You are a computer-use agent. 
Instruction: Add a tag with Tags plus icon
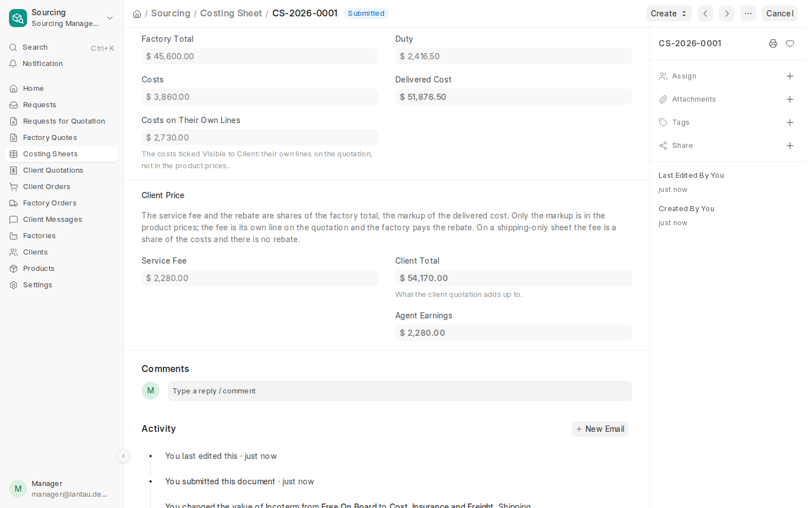(790, 122)
